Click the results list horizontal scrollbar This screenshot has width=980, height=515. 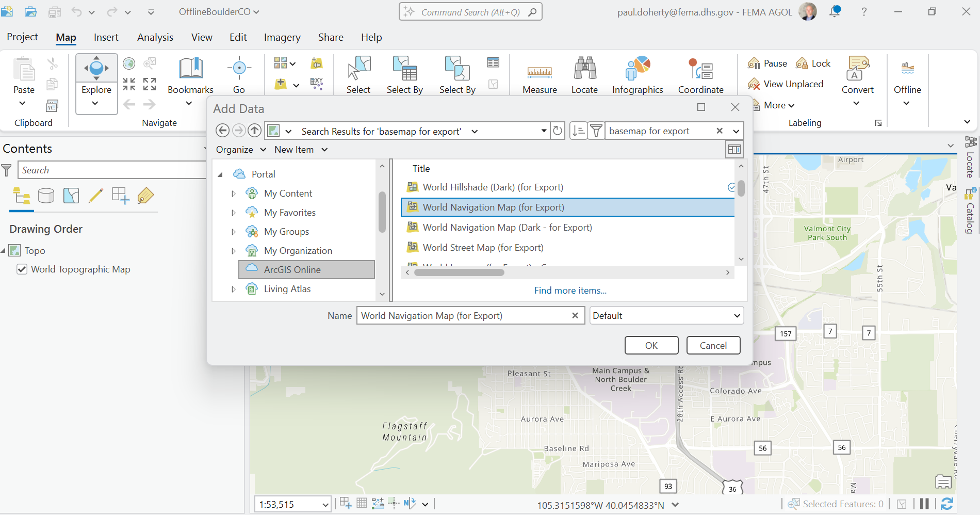click(459, 272)
